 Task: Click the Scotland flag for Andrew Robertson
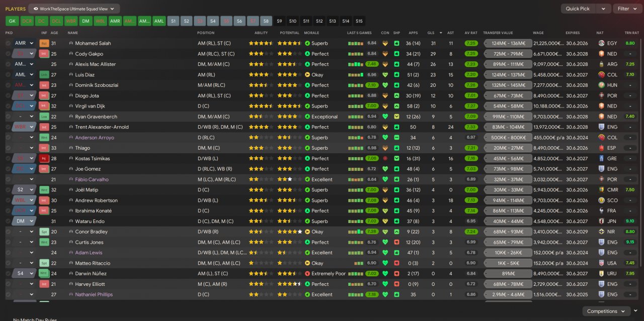601,200
